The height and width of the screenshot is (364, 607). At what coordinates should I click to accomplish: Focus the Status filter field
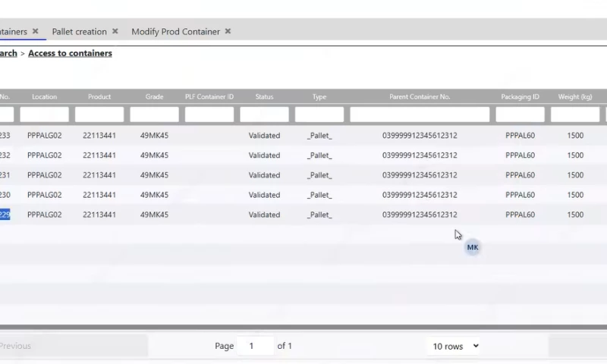[x=264, y=115]
